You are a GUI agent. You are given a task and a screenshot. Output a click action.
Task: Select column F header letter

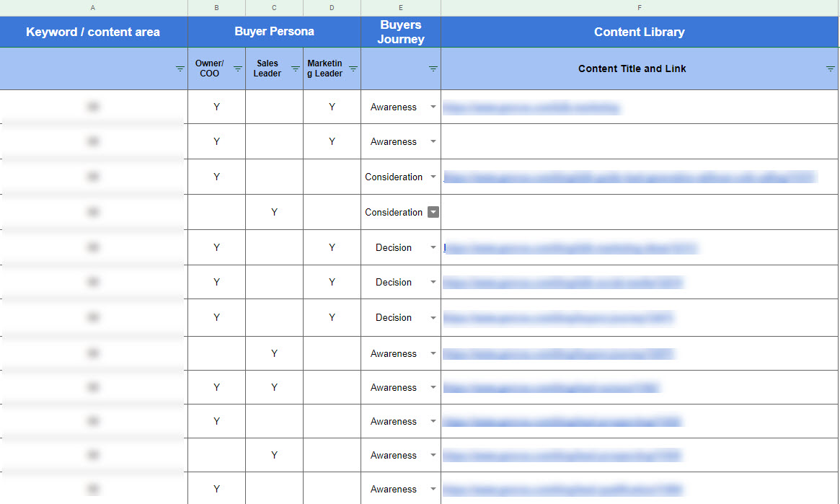coord(640,7)
